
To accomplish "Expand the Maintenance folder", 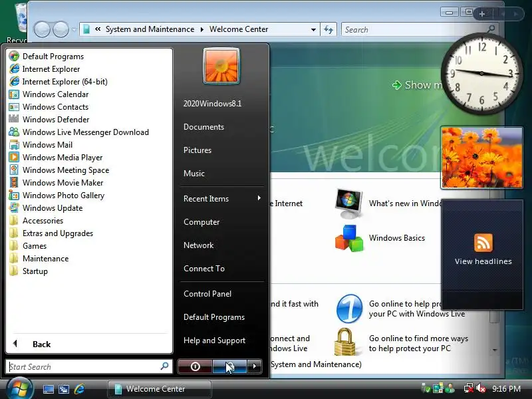I will (39, 259).
